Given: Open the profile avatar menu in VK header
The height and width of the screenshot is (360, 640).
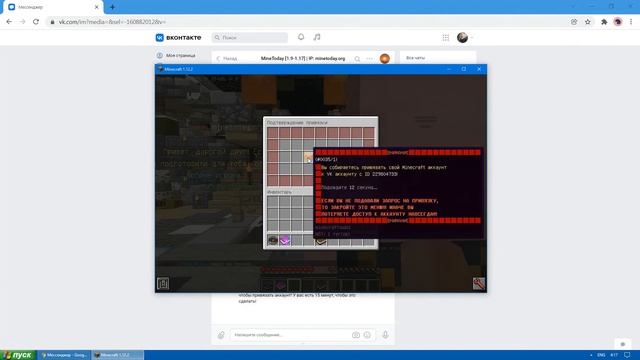Looking at the screenshot, I should click(x=462, y=38).
